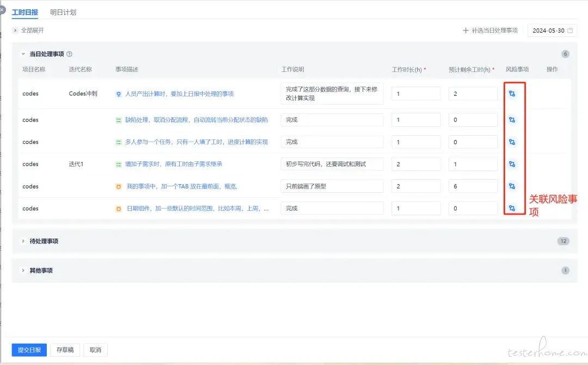Image resolution: width=588 pixels, height=365 pixels.
Task: Click 工作时长 field in 只前端画了原型 row
Action: coord(416,186)
